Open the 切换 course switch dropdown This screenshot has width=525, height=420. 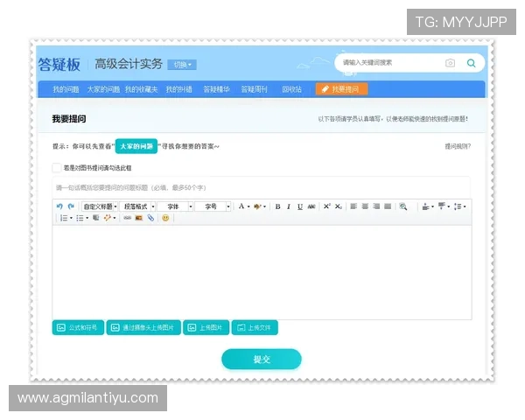coord(182,65)
